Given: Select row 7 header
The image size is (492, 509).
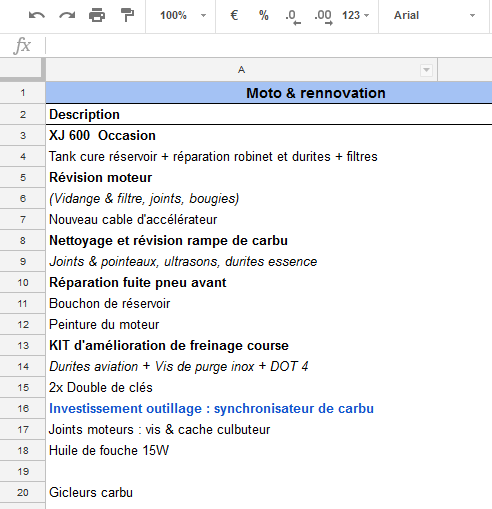Looking at the screenshot, I should tap(22, 219).
